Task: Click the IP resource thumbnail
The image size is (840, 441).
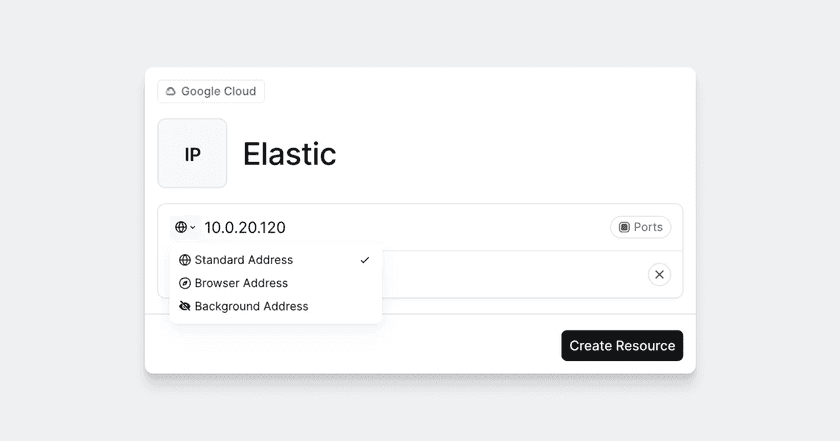Action: coord(192,154)
